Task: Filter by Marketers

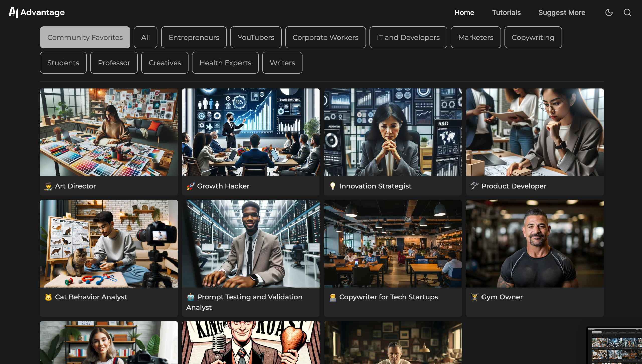Action: tap(475, 37)
